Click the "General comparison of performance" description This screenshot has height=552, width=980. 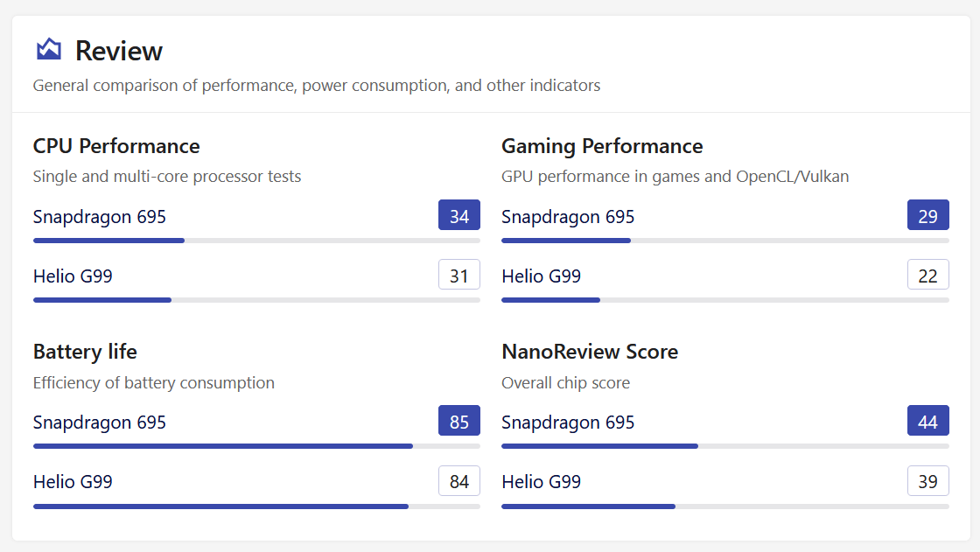pos(316,85)
